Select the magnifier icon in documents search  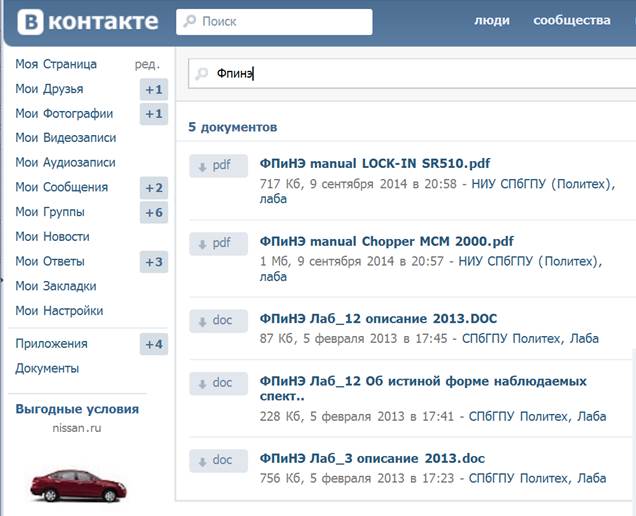[x=202, y=73]
